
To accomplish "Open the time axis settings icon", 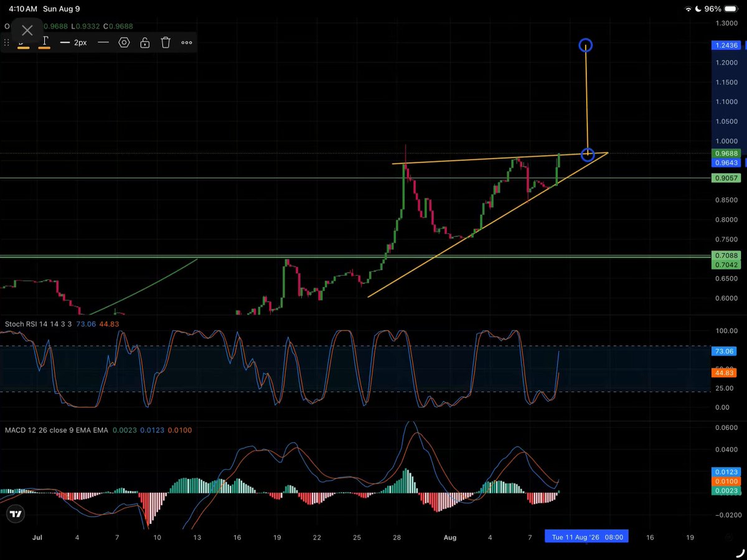I will 729,536.
